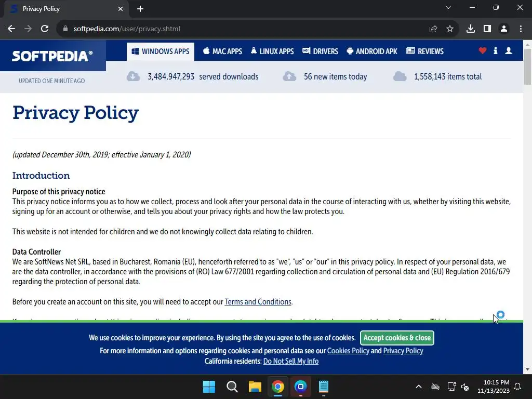Show hidden system tray icons
532x399 pixels.
419,387
